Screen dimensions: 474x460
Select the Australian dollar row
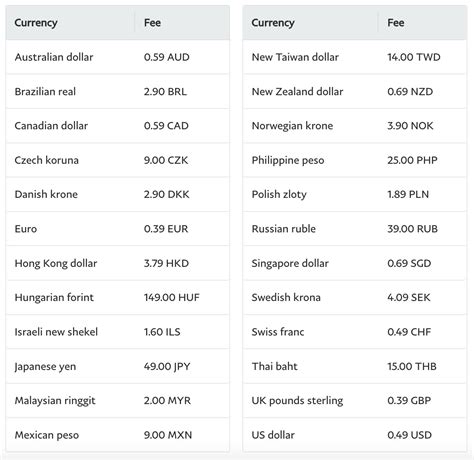click(118, 57)
